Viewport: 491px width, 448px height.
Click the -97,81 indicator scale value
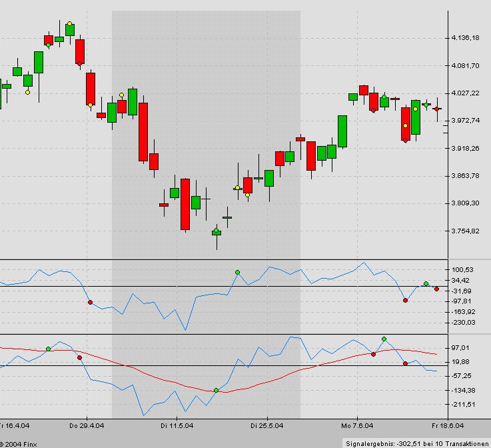click(x=461, y=301)
